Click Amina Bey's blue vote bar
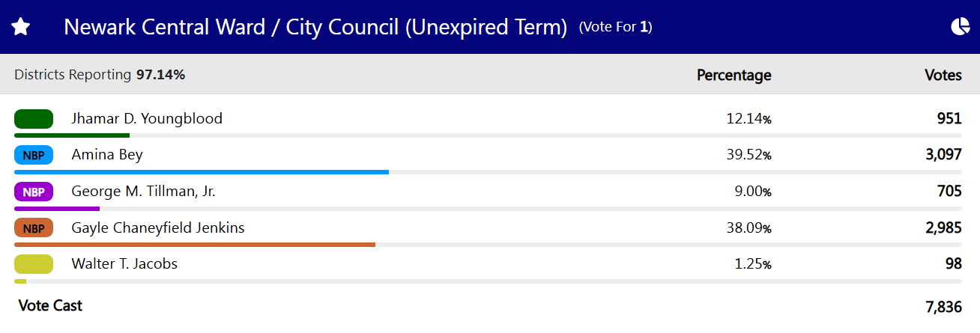The height and width of the screenshot is (333, 980). pyautogui.click(x=201, y=172)
